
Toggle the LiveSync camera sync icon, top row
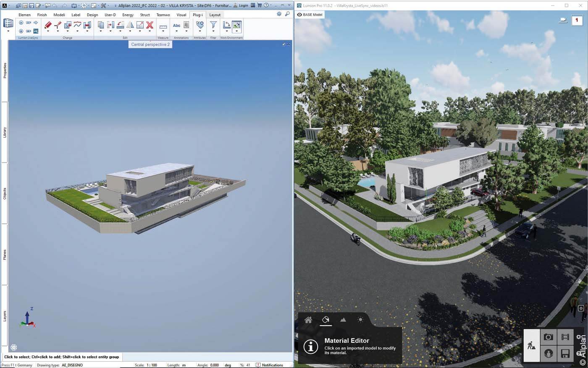(x=28, y=23)
